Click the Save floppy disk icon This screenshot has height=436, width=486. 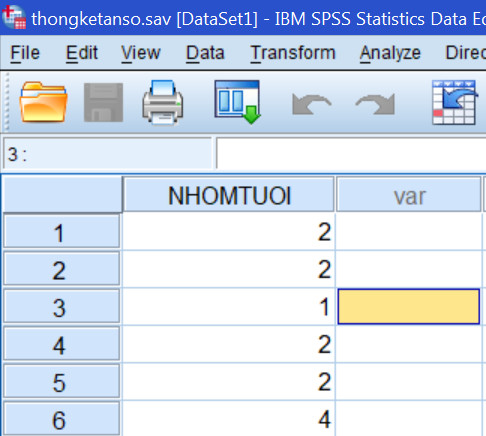103,102
